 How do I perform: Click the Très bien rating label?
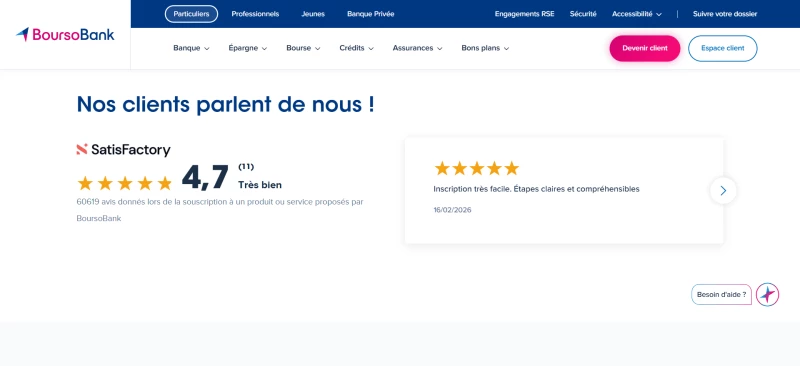260,185
